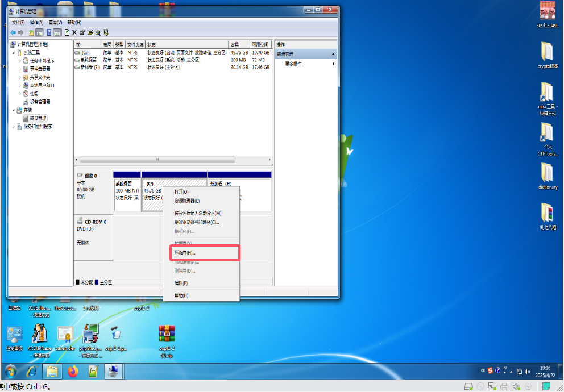This screenshot has width=564, height=392.
Task: Click the horizontal scrollbar under volume list
Action: pos(171,160)
